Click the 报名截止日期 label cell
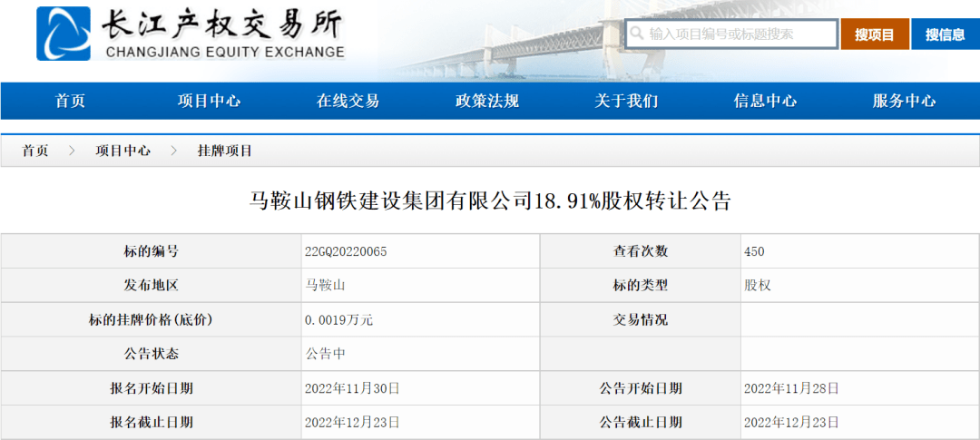The width and height of the screenshot is (980, 440). tap(152, 423)
